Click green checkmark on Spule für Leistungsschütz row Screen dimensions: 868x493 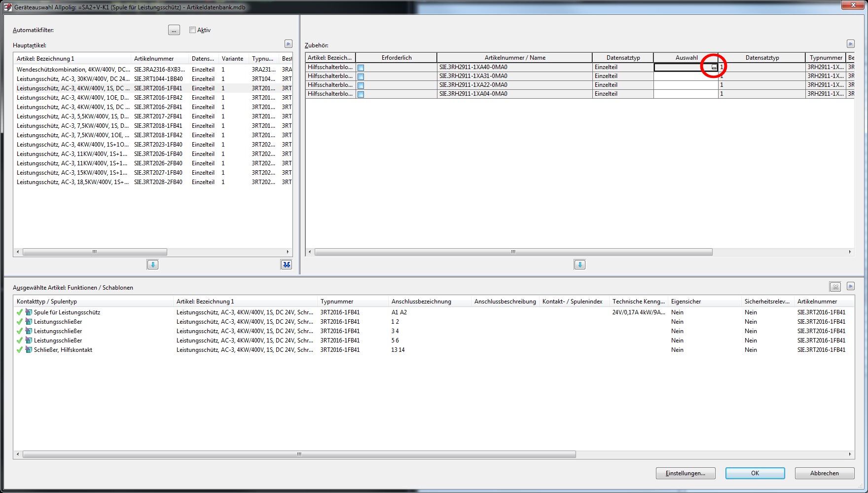(20, 312)
